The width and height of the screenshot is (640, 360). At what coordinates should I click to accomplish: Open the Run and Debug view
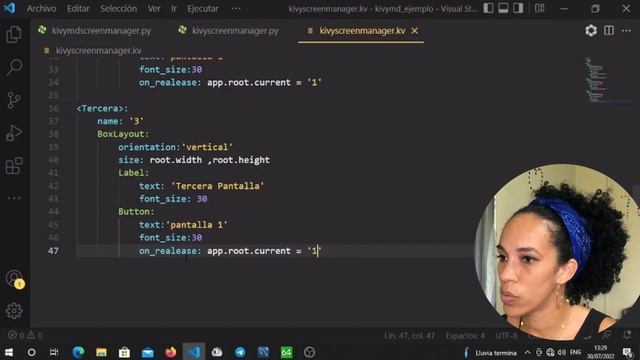click(14, 133)
